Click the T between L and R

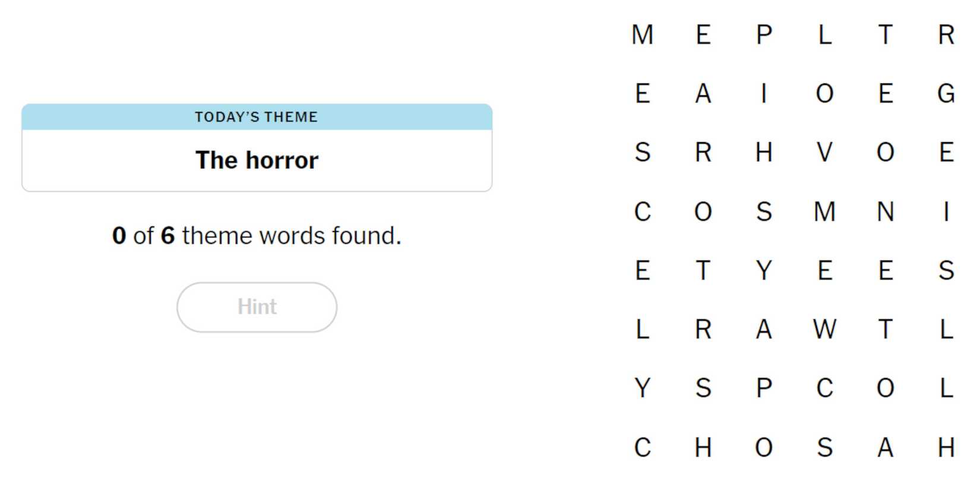[x=885, y=35]
